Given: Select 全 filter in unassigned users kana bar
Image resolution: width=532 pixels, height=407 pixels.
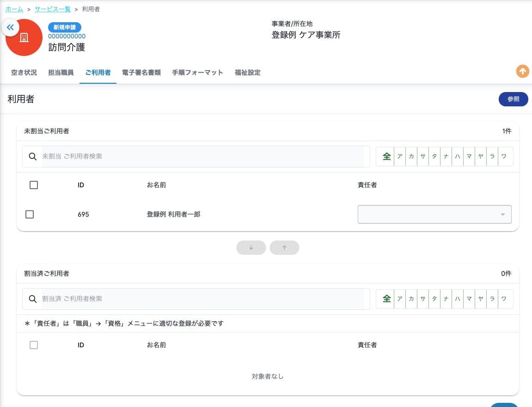Looking at the screenshot, I should tap(386, 156).
